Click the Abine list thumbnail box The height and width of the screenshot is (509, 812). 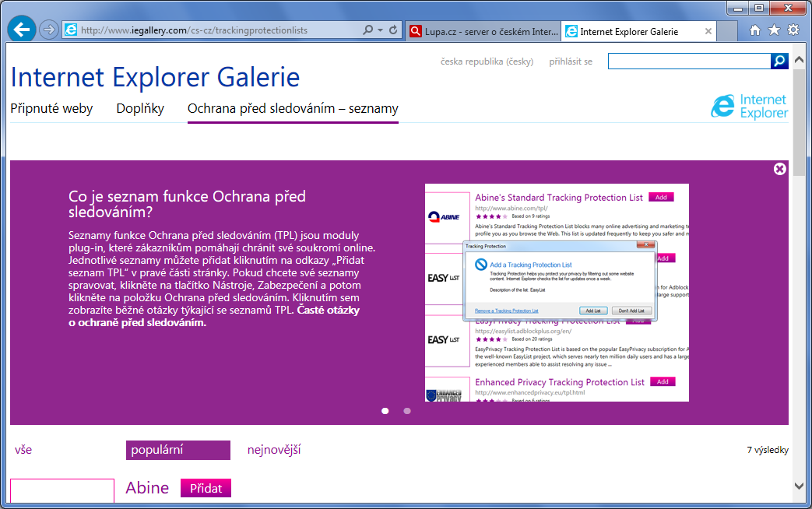point(62,490)
